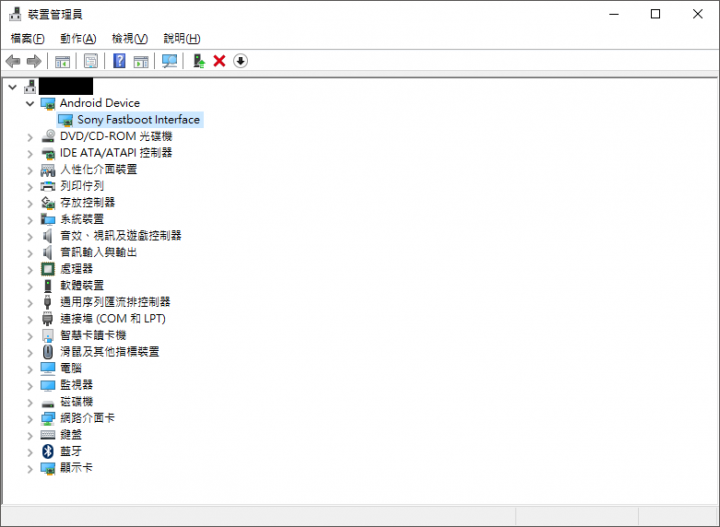The image size is (720, 527).
Task: Click the processor chip icon for 處理器
Action: (x=48, y=269)
